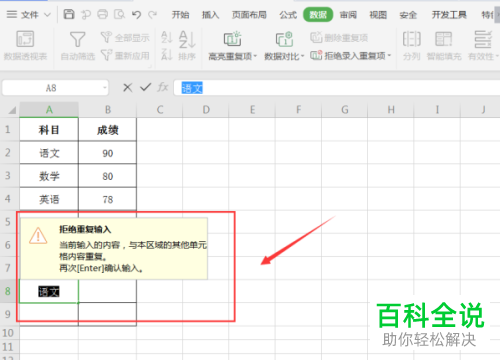The image size is (500, 360).
Task: Select the column D header
Action: click(x=206, y=110)
